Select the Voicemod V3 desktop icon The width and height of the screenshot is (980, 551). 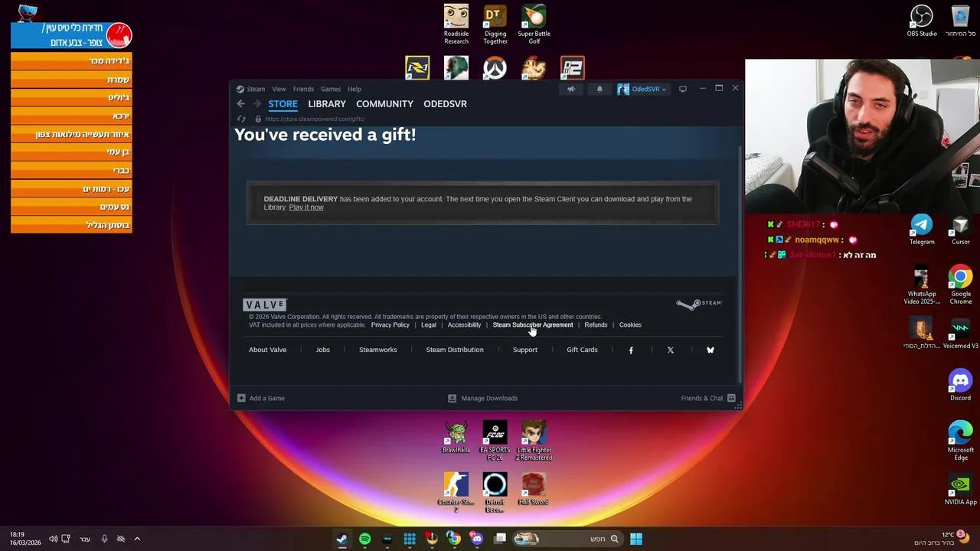pyautogui.click(x=960, y=334)
